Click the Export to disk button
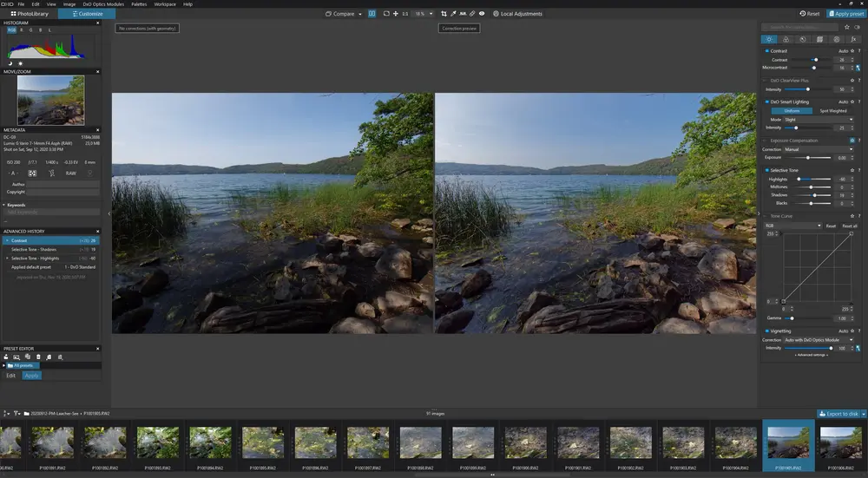 (840, 414)
